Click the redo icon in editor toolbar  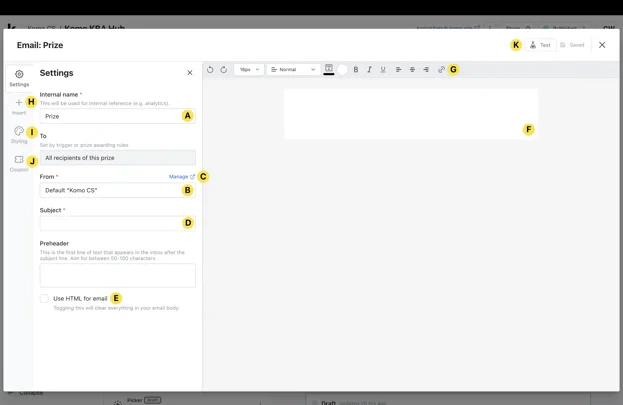224,70
